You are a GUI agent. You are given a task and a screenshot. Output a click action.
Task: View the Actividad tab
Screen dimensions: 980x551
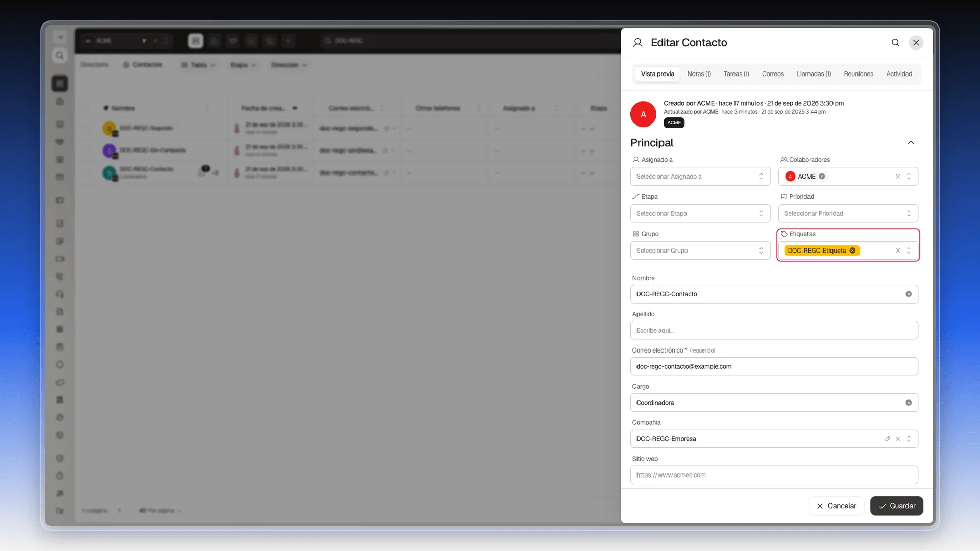[899, 74]
